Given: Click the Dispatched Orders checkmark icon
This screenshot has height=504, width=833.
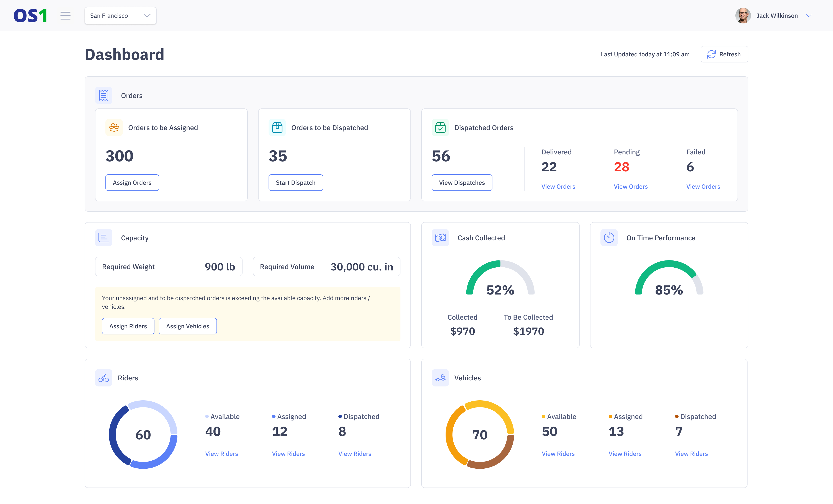Looking at the screenshot, I should point(440,128).
